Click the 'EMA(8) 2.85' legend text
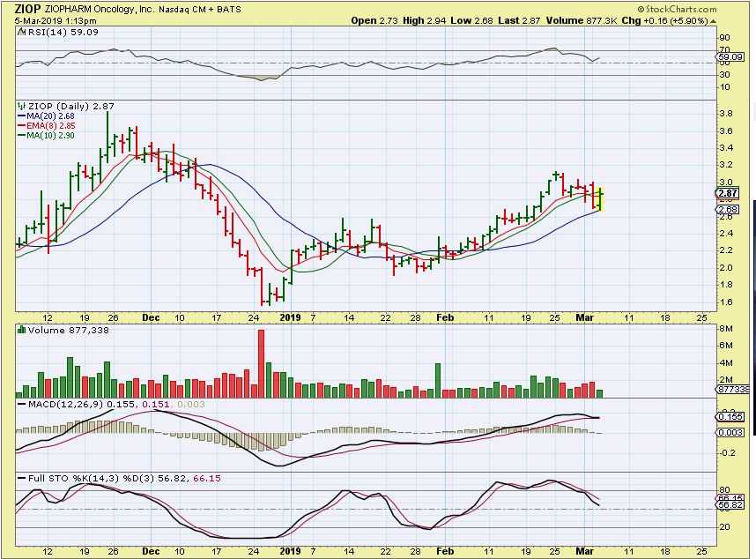The width and height of the screenshot is (756, 559). [x=51, y=126]
